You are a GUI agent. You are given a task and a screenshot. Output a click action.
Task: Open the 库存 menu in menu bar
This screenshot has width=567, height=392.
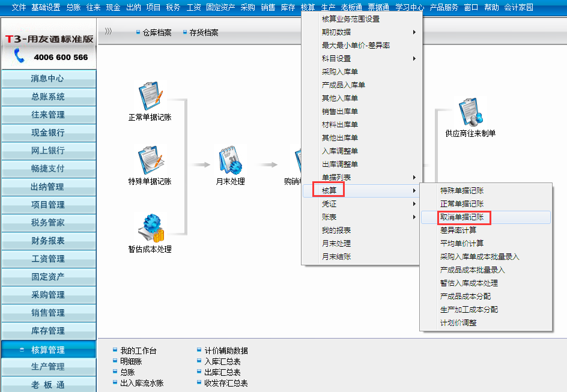point(288,7)
